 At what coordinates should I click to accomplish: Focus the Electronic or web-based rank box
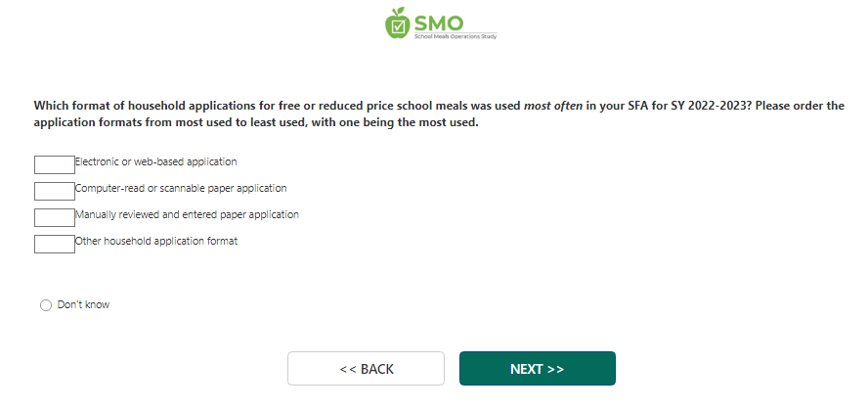[x=55, y=163]
